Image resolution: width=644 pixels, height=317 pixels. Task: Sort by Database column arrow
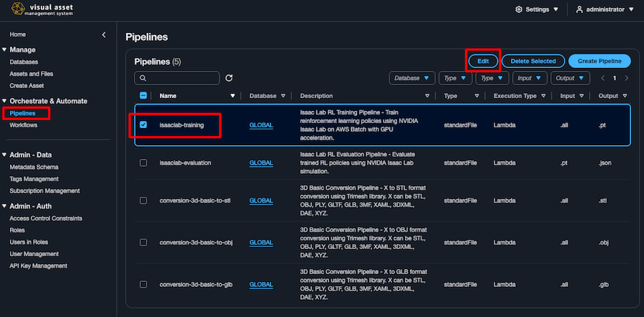[283, 96]
